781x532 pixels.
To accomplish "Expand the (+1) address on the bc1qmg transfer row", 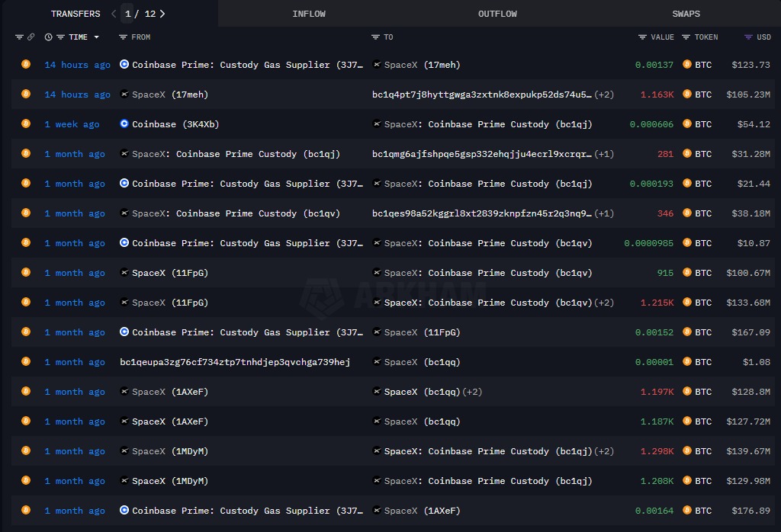I will point(606,154).
